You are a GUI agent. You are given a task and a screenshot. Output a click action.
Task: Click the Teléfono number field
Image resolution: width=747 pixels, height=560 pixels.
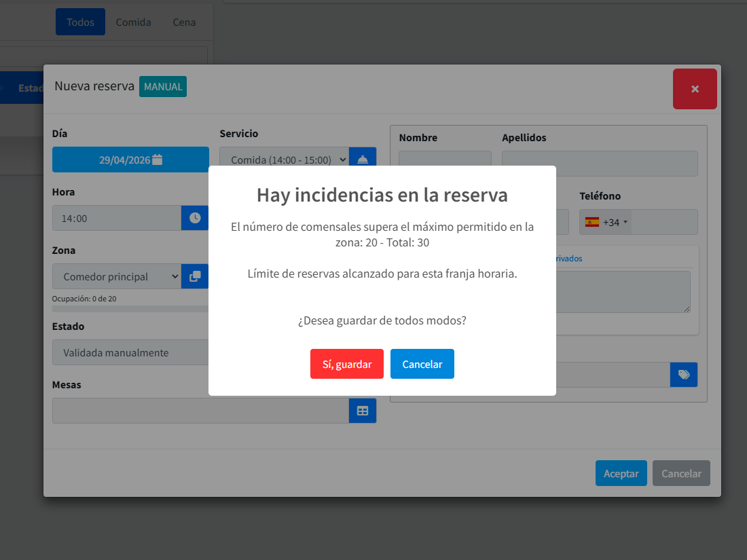click(x=664, y=223)
